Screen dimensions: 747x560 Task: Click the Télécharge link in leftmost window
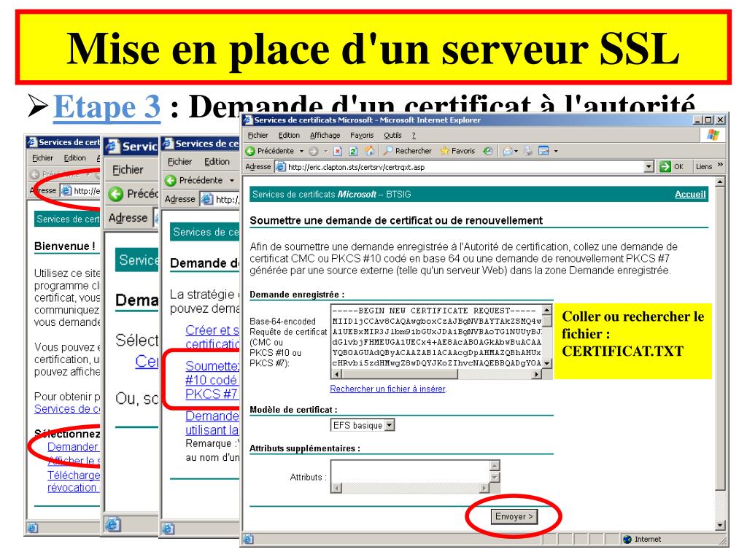point(74,481)
